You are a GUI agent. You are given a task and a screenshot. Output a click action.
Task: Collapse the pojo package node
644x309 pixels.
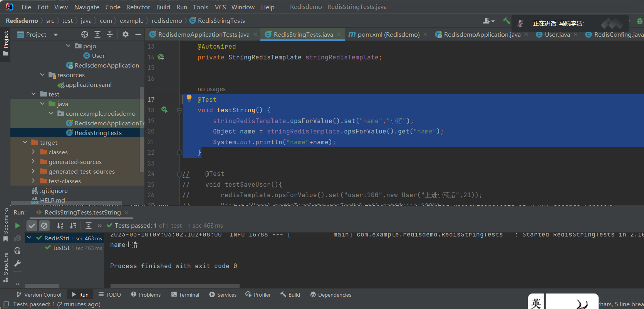68,46
